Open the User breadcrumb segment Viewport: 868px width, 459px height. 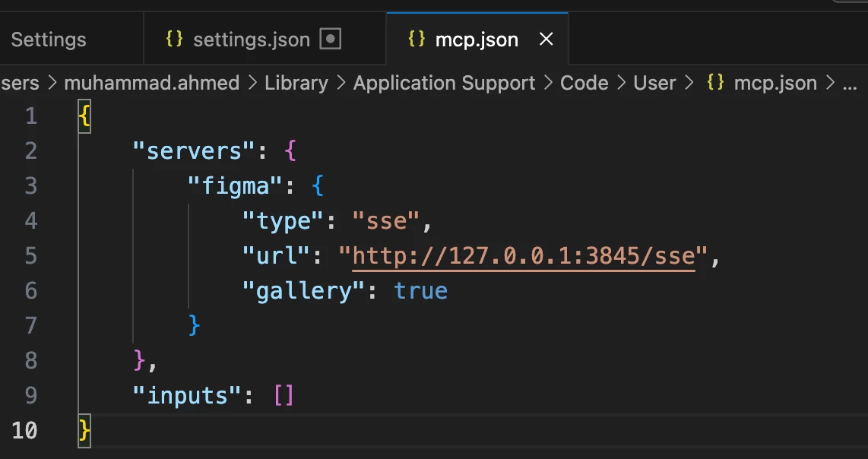coord(655,83)
